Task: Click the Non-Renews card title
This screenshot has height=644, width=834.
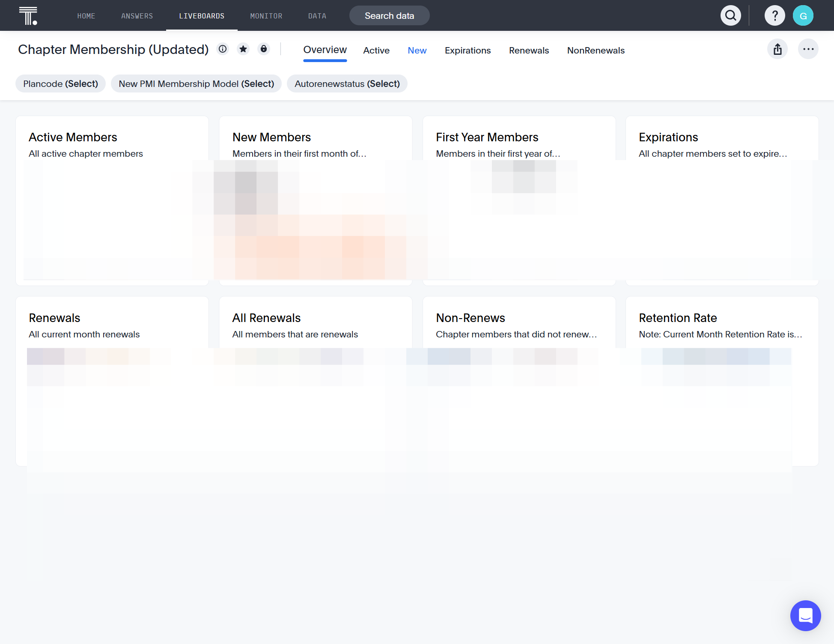Action: coord(471,318)
